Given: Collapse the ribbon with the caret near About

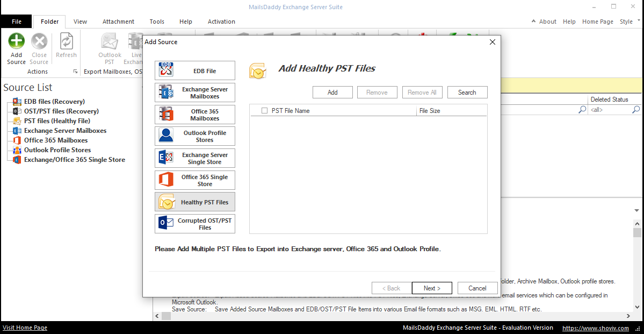Looking at the screenshot, I should click(533, 22).
